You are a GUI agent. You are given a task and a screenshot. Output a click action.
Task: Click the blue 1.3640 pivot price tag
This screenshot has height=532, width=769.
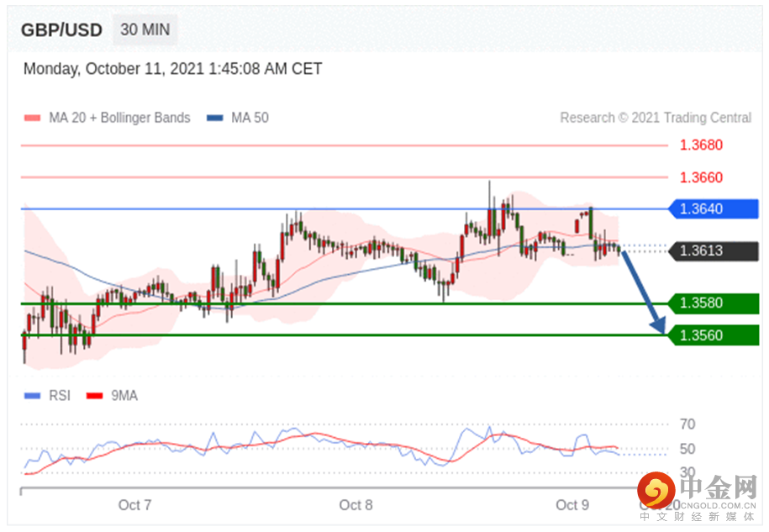(x=714, y=209)
